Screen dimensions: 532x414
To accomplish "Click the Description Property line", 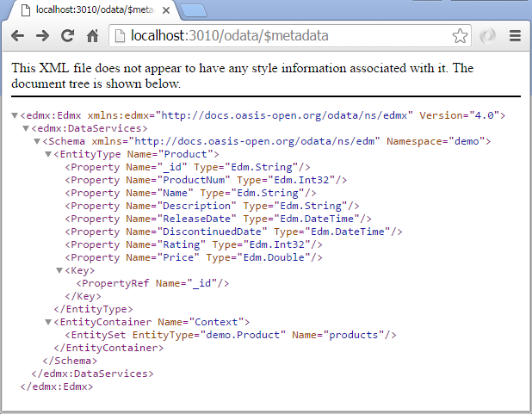I will 212,206.
